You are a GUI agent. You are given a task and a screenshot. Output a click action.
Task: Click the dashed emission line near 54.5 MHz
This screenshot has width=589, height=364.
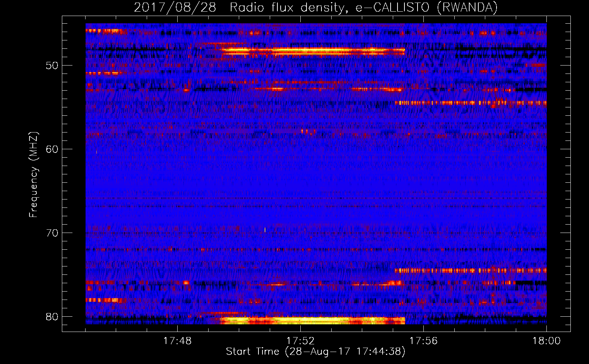tap(470, 103)
